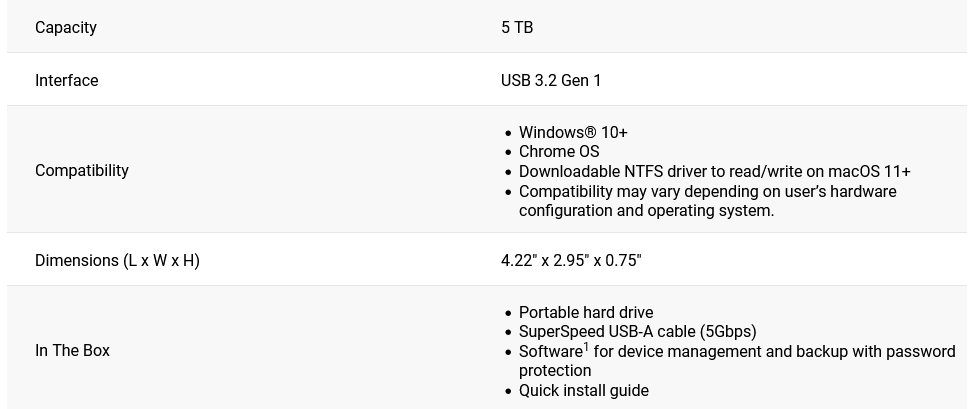Click the Portable hard drive list item
The height and width of the screenshot is (409, 968).
585,312
